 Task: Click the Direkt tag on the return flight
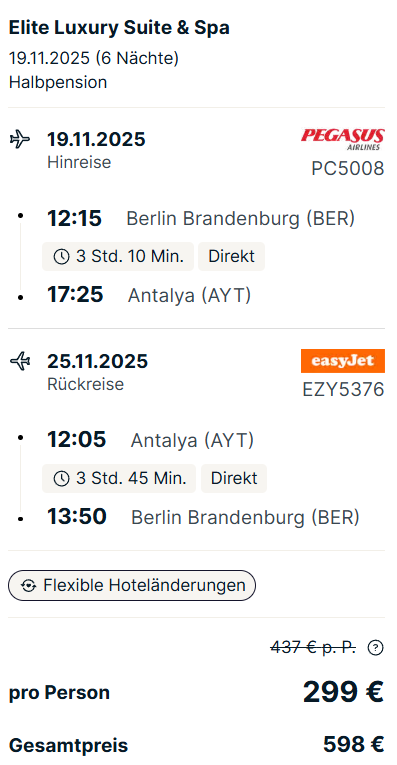click(x=234, y=479)
